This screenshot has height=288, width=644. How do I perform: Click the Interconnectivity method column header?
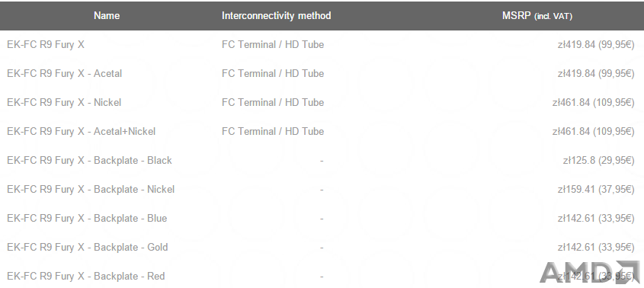(x=277, y=15)
